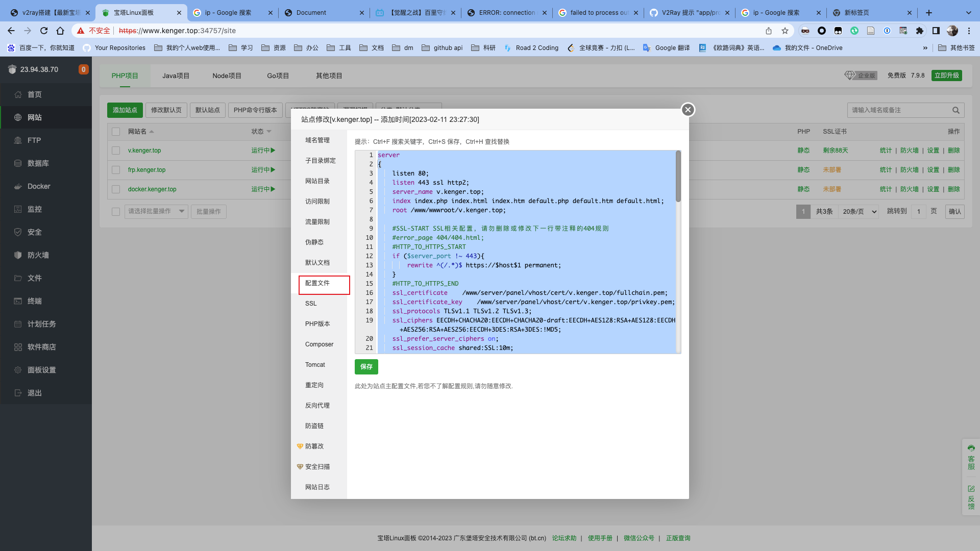Check the select-all checkbox in the site table header
This screenshot has width=980, height=551.
tap(116, 131)
